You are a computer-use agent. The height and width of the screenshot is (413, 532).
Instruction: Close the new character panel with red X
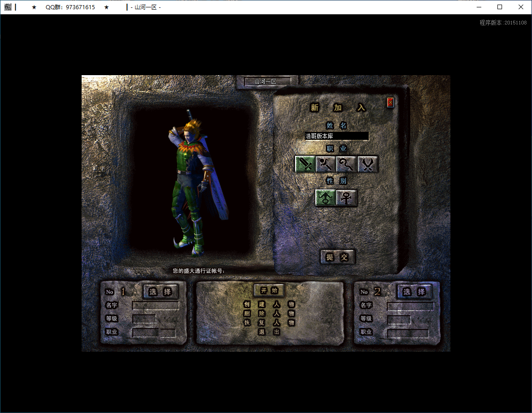390,102
